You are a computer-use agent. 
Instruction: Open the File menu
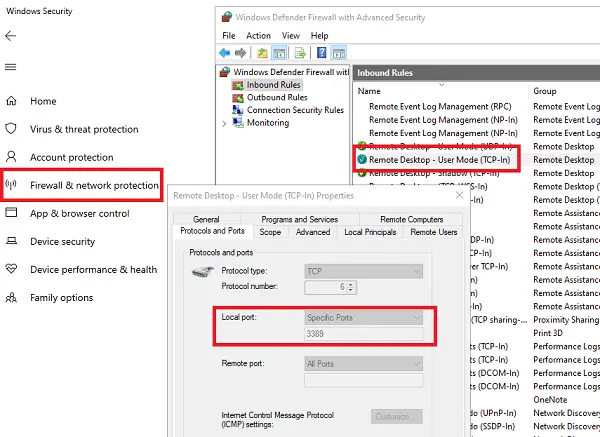[x=229, y=36]
